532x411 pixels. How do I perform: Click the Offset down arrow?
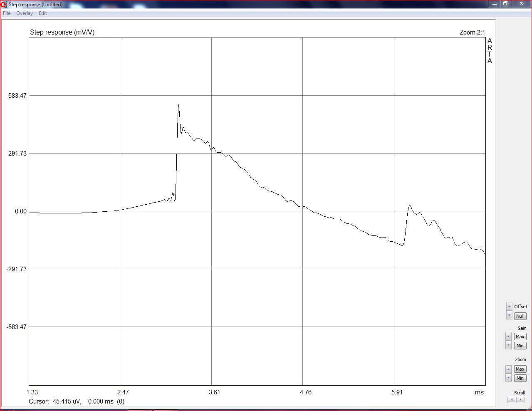[x=509, y=315]
